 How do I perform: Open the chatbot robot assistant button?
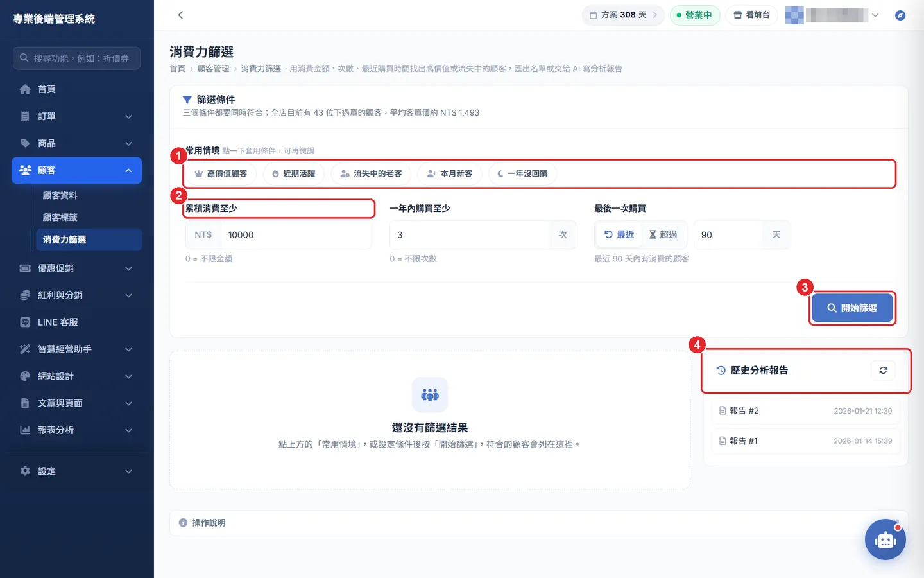click(x=885, y=539)
